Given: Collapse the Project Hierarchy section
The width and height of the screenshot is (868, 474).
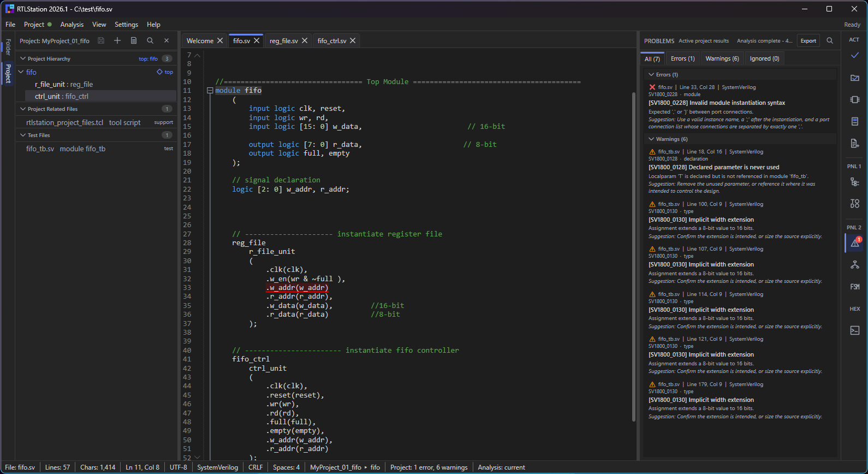Looking at the screenshot, I should pos(23,58).
